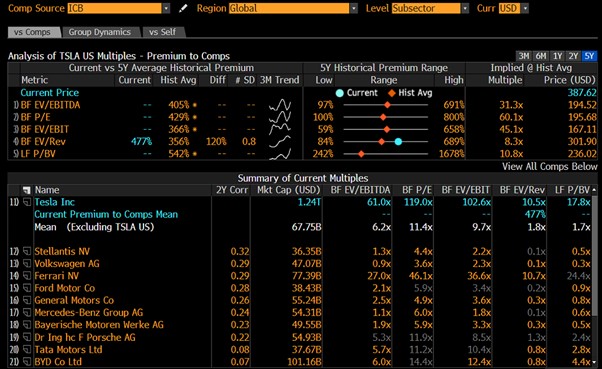The width and height of the screenshot is (602, 369).
Task: Click the pencil edit icon beside Comp Source
Action: point(183,8)
